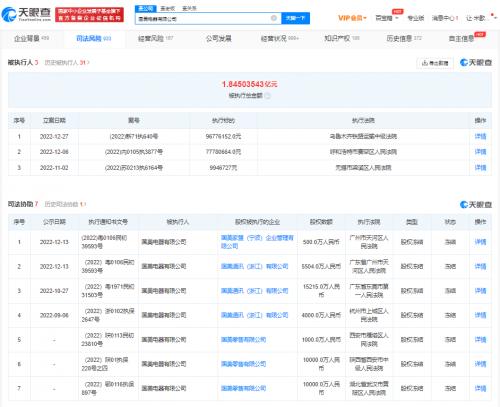
Task: Open 国美通讯(浙江)有限公司 link in row 4
Action: point(255,315)
